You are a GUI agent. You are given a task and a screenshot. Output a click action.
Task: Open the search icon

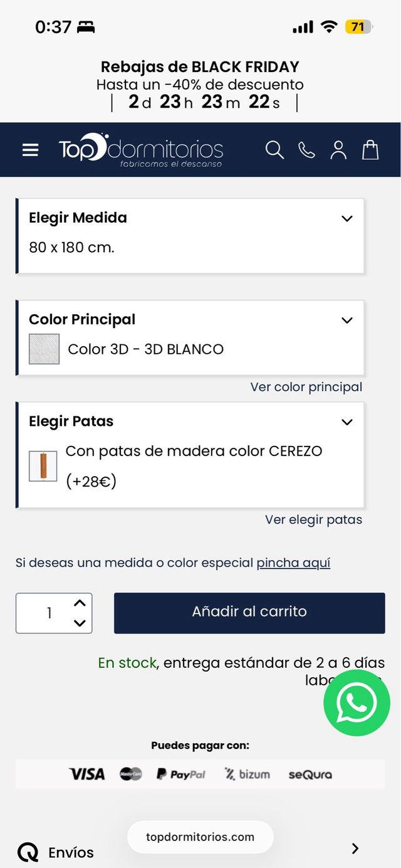274,150
